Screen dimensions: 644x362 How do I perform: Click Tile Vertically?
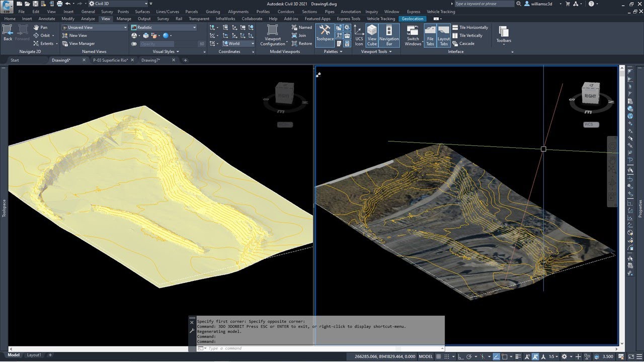[467, 36]
